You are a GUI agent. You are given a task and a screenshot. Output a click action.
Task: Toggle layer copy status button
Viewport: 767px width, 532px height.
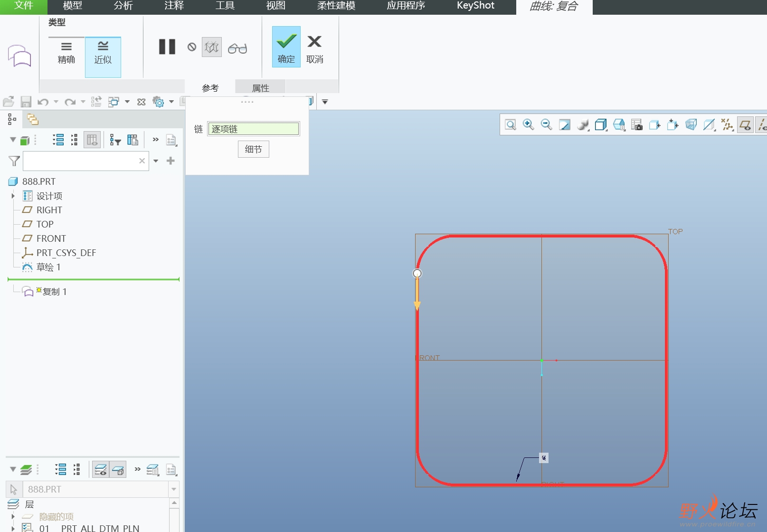[x=118, y=470]
